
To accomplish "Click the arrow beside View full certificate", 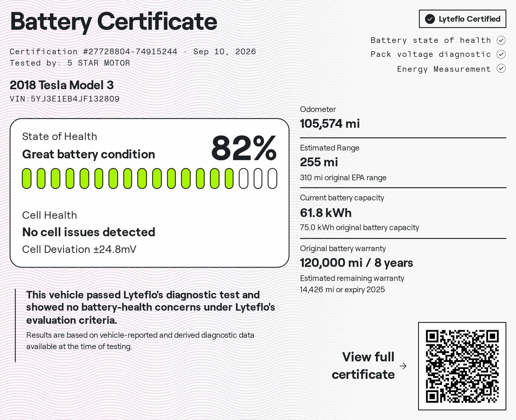I will (403, 366).
